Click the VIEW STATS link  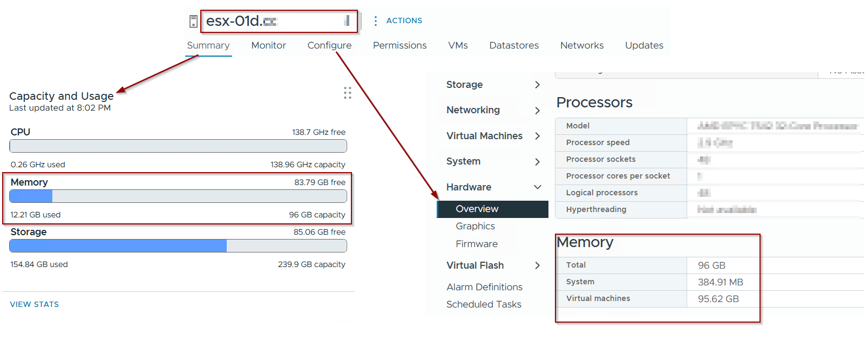point(35,304)
